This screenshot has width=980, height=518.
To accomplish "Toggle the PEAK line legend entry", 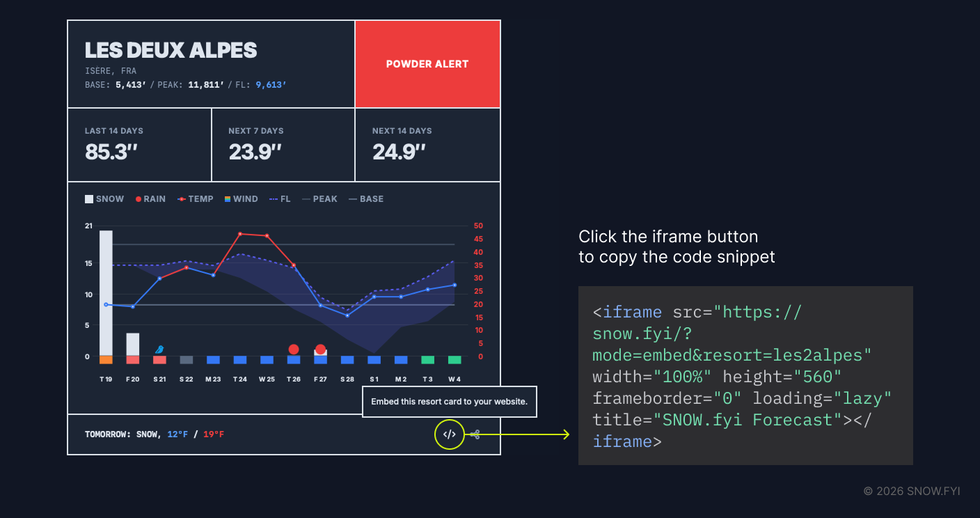I will pyautogui.click(x=319, y=199).
